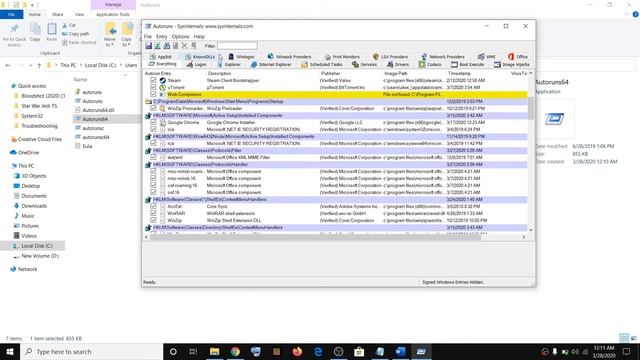Collapse the Explorer ribbon with the chevron
This screenshot has height=360, width=640.
627,14
